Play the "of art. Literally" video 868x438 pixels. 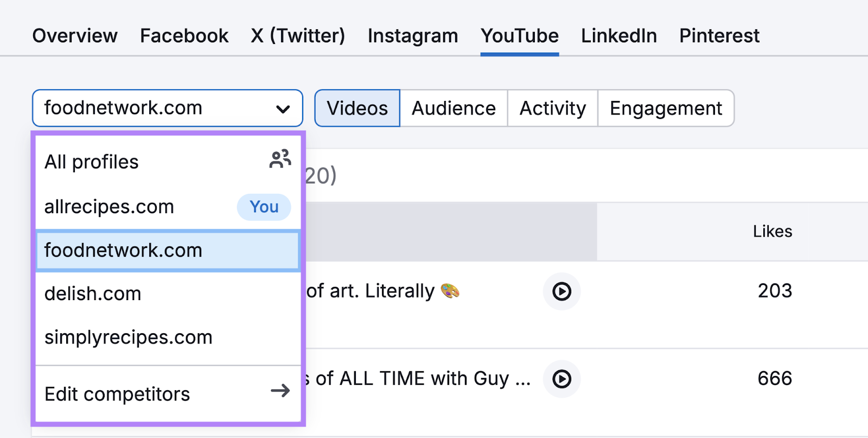(561, 291)
